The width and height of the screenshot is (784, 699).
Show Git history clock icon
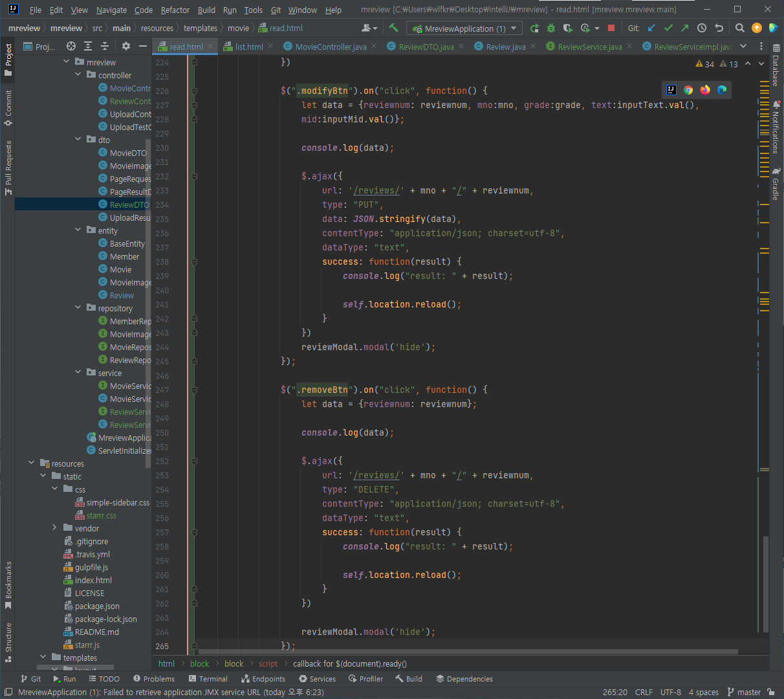pyautogui.click(x=702, y=28)
